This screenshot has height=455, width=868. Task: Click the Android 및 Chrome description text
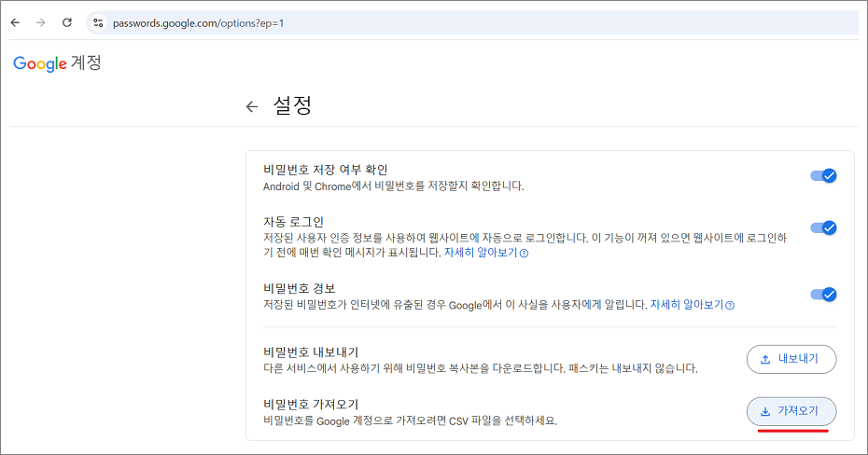point(394,186)
